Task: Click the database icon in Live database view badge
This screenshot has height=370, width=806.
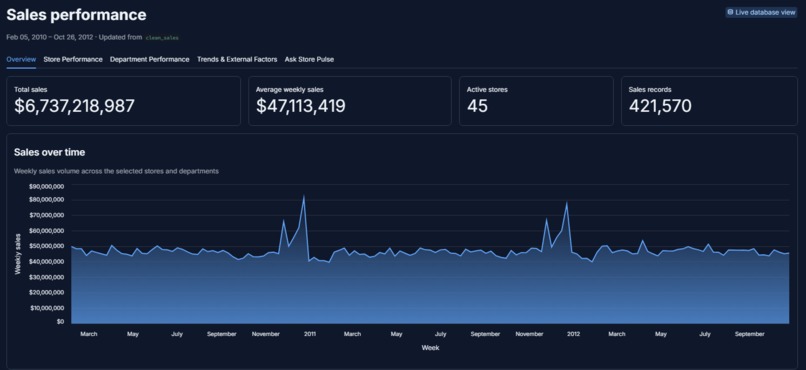Action: (x=730, y=12)
